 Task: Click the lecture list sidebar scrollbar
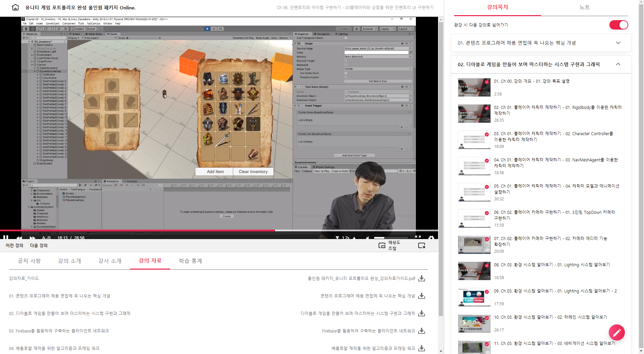click(x=641, y=177)
